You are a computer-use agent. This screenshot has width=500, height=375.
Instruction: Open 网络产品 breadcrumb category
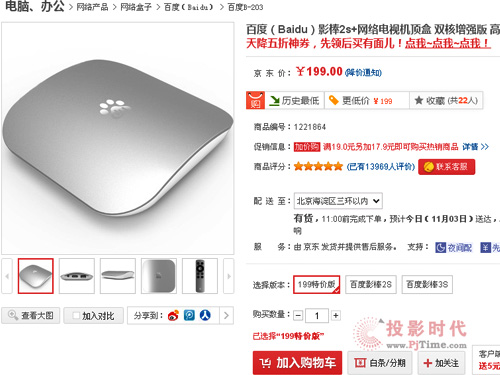92,7
